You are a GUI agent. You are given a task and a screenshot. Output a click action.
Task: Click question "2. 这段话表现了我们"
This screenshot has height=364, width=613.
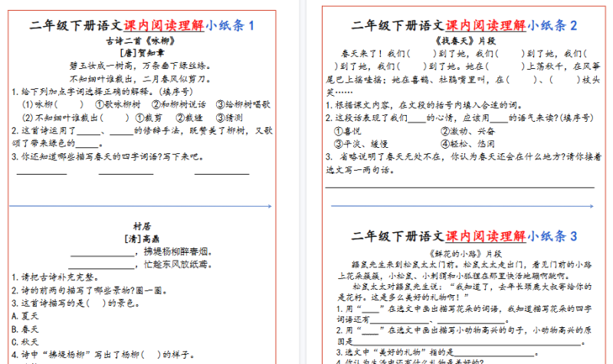(x=460, y=118)
